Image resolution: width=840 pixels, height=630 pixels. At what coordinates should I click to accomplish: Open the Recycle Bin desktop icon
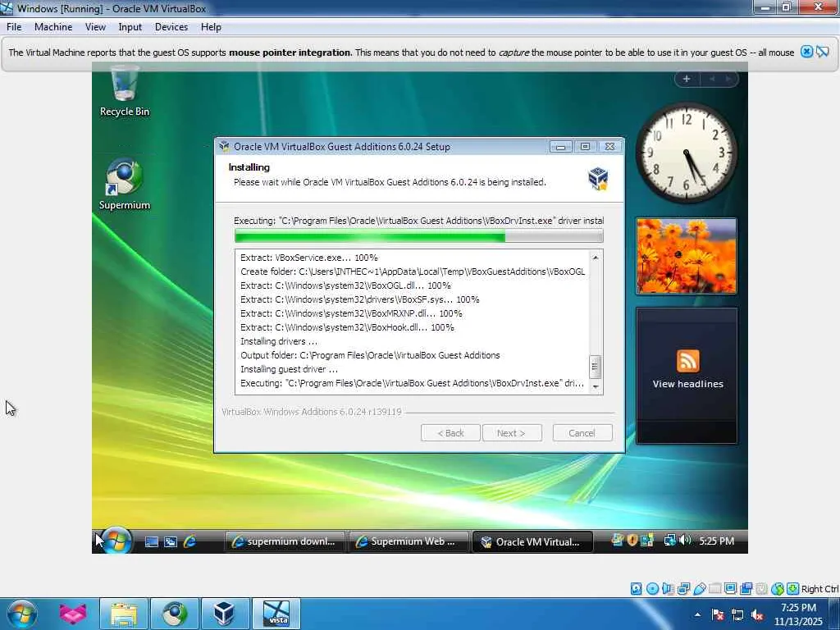coord(125,90)
